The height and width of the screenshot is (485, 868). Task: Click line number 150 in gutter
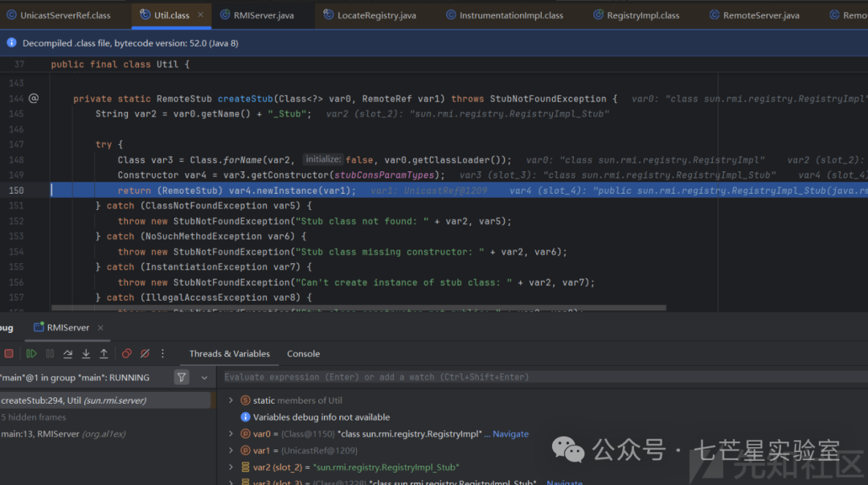click(x=16, y=190)
